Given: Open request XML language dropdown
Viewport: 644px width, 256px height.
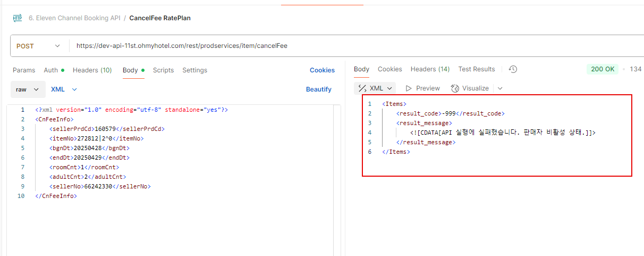Looking at the screenshot, I should point(64,89).
